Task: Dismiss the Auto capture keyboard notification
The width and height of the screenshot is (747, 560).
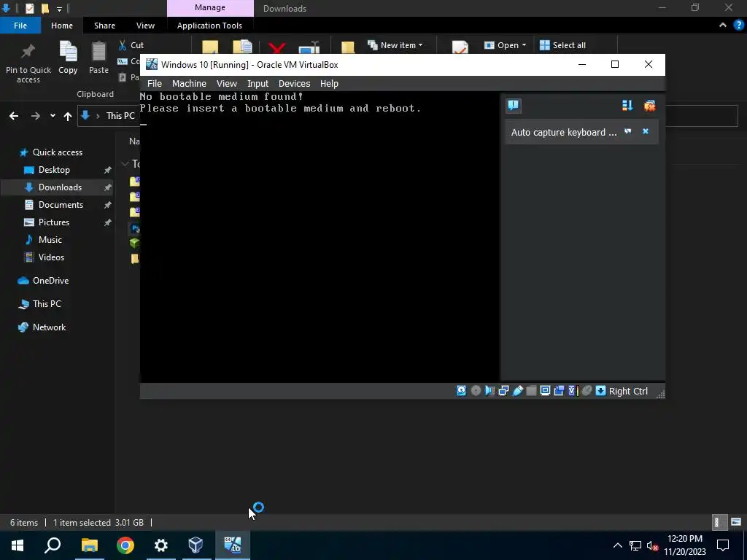Action: pos(646,131)
